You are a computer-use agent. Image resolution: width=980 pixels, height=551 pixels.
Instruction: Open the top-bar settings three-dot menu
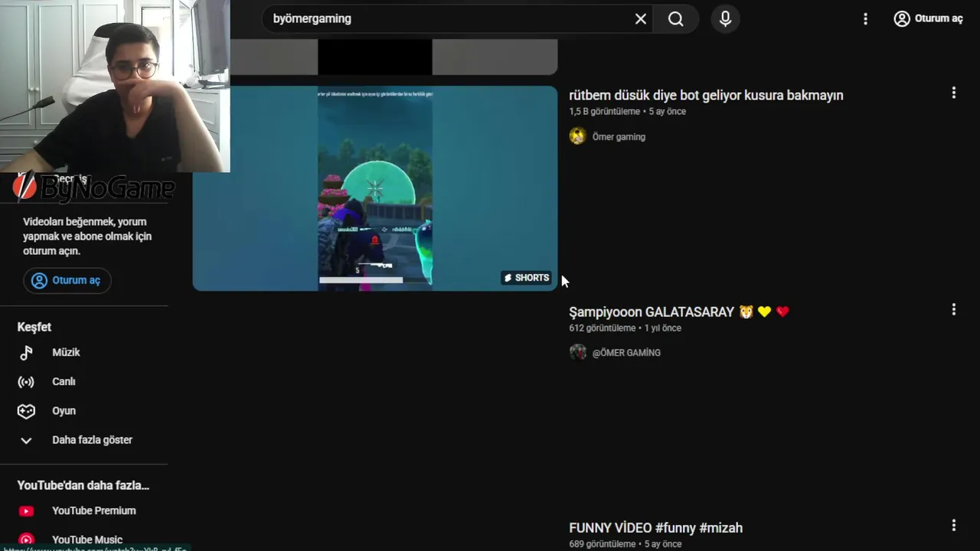865,18
